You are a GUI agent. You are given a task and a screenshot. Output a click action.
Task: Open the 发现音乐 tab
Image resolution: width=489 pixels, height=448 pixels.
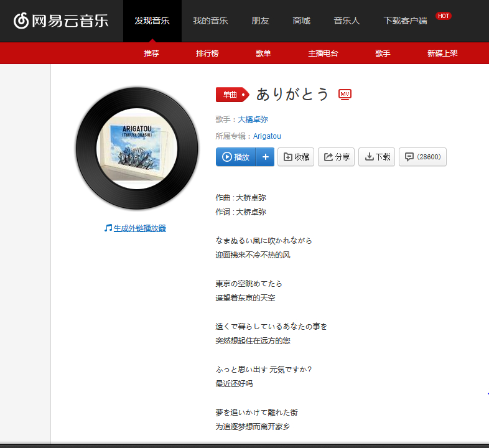152,21
